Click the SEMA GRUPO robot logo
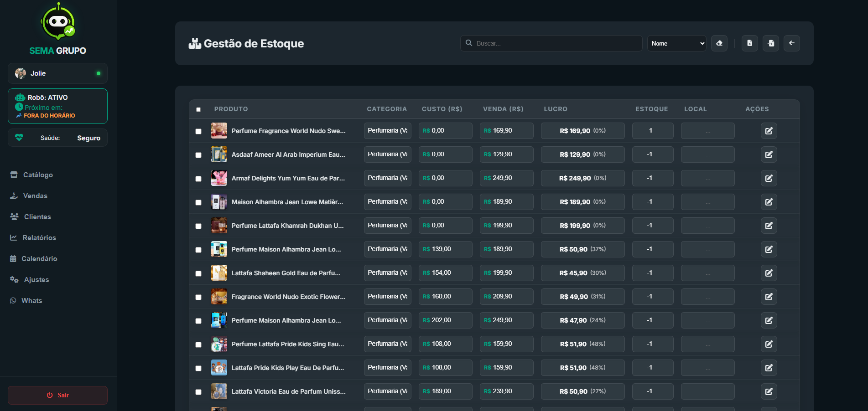This screenshot has width=868, height=411. click(x=58, y=21)
